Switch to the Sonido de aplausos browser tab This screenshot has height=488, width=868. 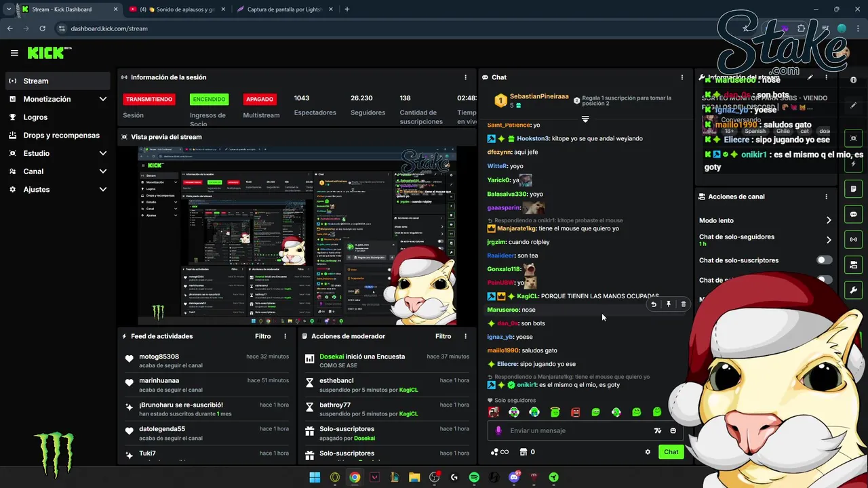[176, 9]
